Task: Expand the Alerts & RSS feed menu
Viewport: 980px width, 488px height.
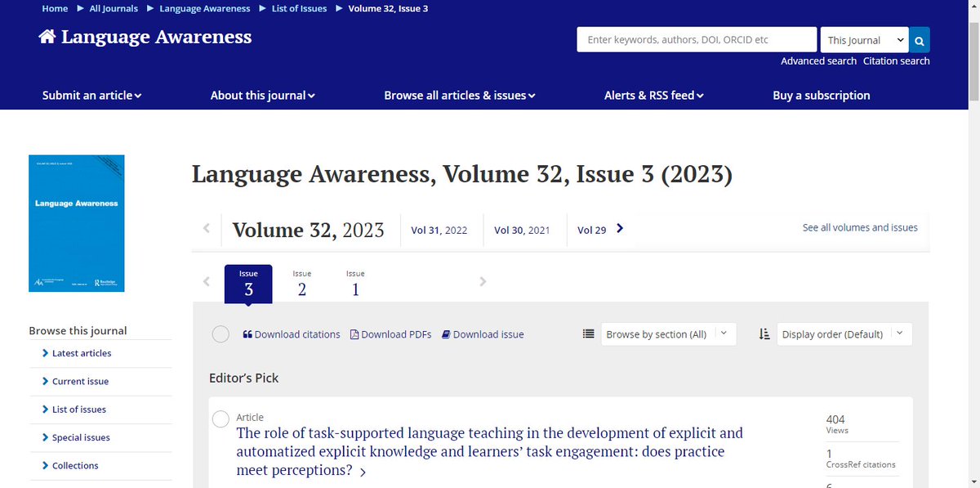Action: pos(654,96)
